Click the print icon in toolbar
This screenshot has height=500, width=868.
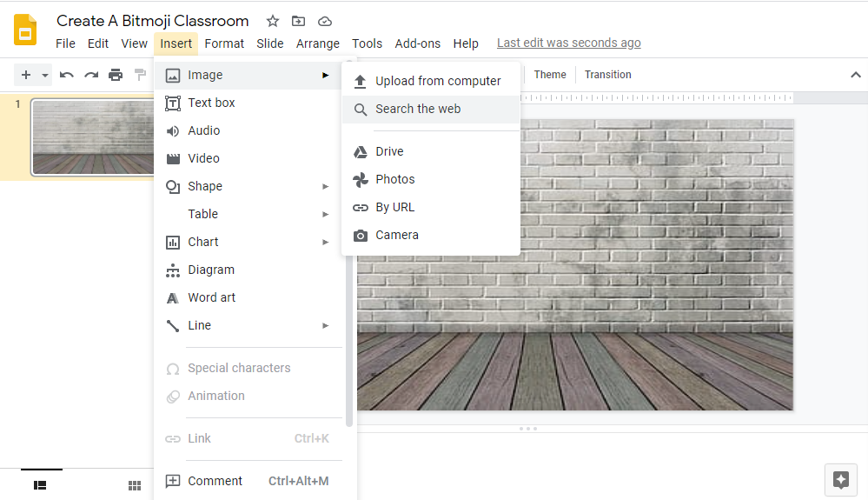click(x=116, y=75)
